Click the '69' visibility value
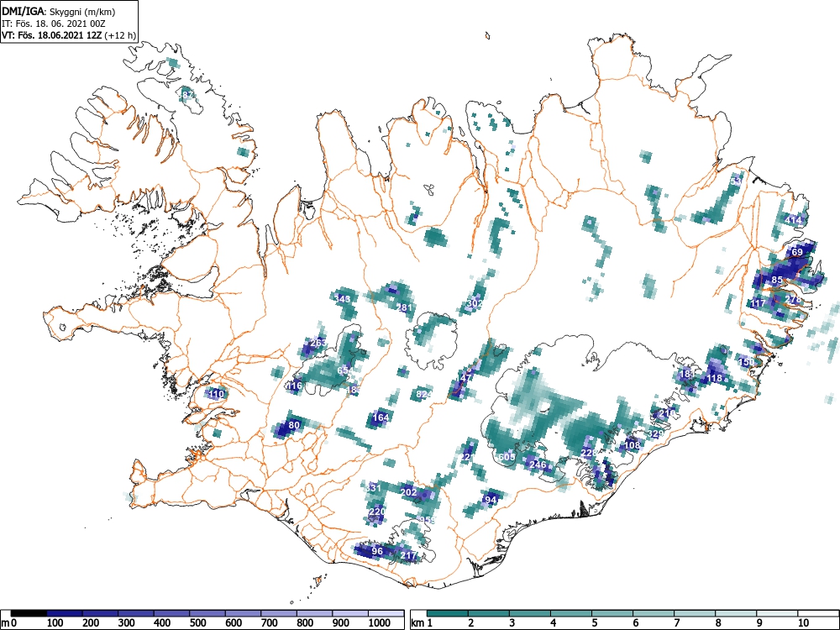840x630 pixels. 797,252
